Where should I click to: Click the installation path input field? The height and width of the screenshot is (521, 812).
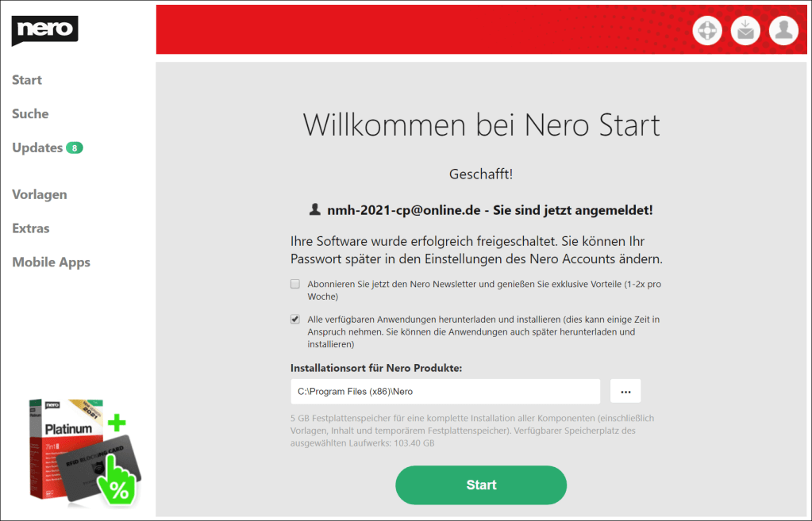click(x=445, y=392)
